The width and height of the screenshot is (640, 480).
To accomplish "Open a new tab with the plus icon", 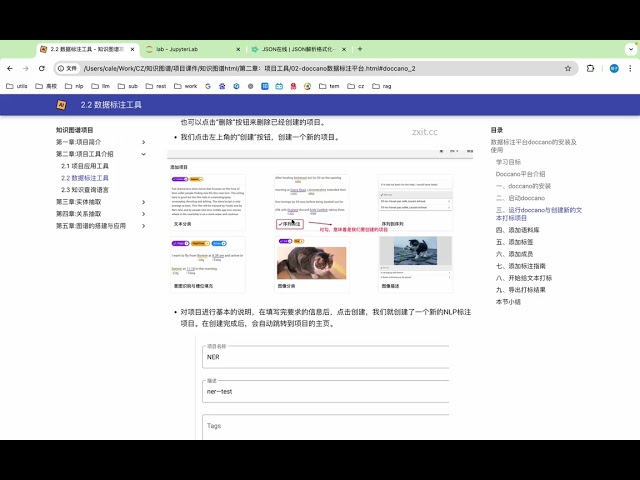I will point(360,49).
